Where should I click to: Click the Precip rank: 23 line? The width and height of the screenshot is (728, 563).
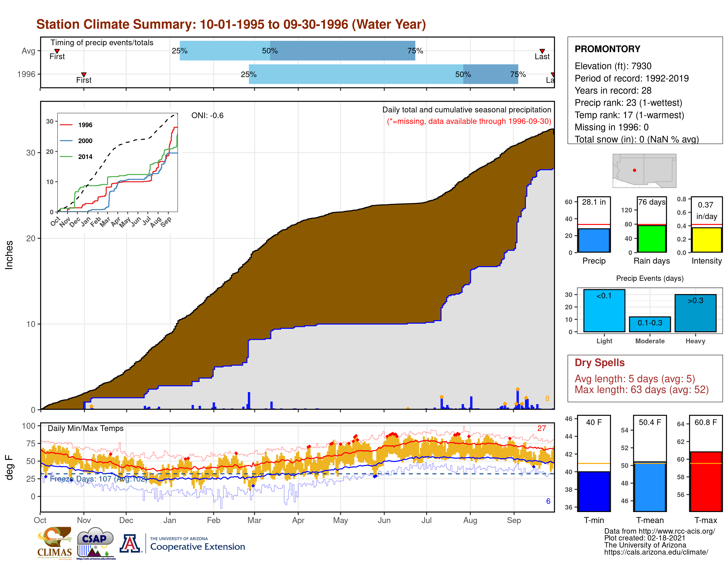(x=628, y=103)
